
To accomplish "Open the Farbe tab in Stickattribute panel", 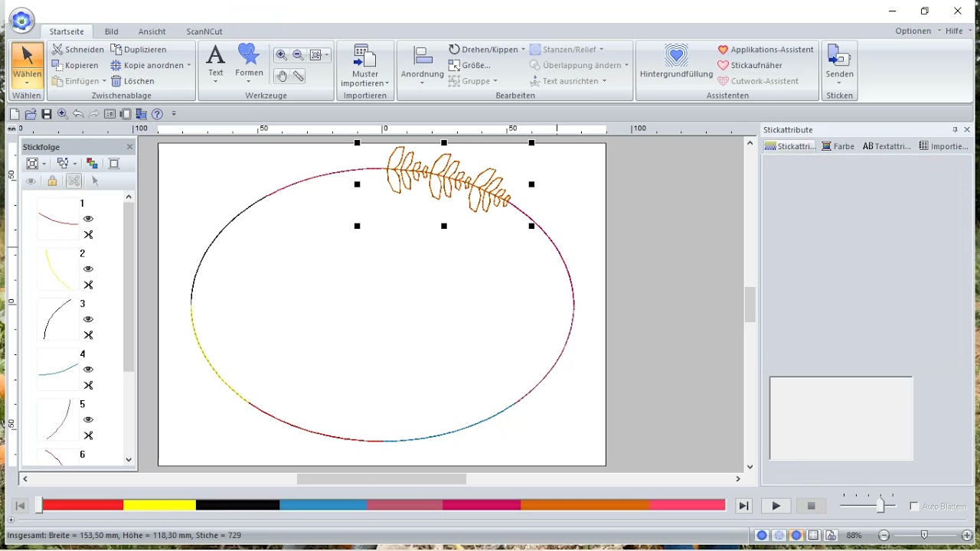I will click(x=838, y=146).
